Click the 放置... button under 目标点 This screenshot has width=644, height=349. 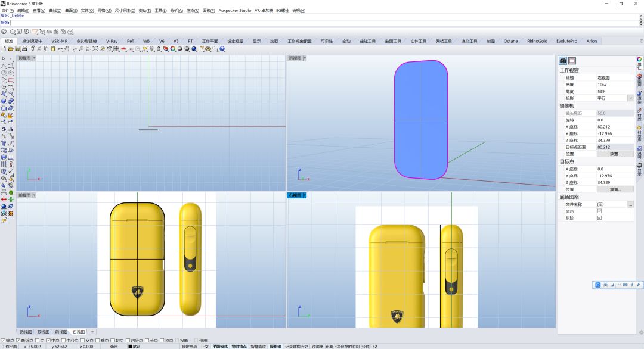pyautogui.click(x=615, y=189)
